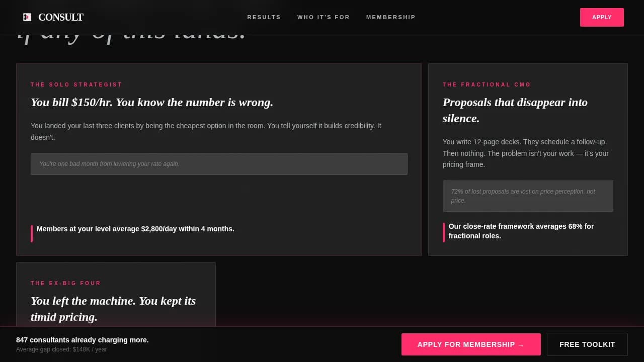Open the CONSULT brand name link
This screenshot has width=644, height=362.
[x=61, y=17]
